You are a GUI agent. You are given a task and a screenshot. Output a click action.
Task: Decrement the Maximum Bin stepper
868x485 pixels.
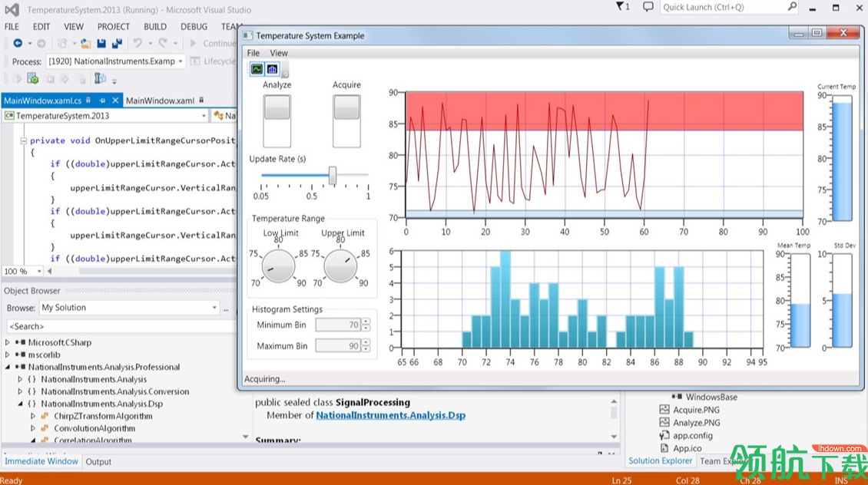(x=366, y=349)
